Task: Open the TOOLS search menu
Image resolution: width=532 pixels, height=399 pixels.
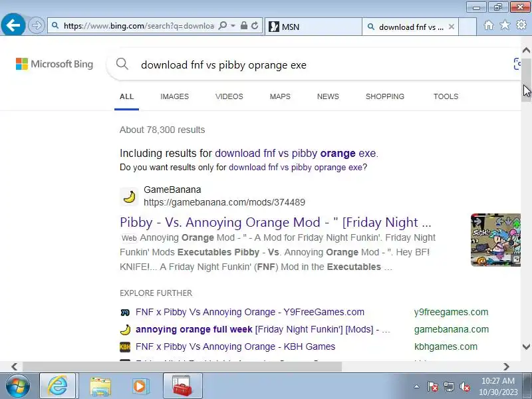Action: click(446, 96)
